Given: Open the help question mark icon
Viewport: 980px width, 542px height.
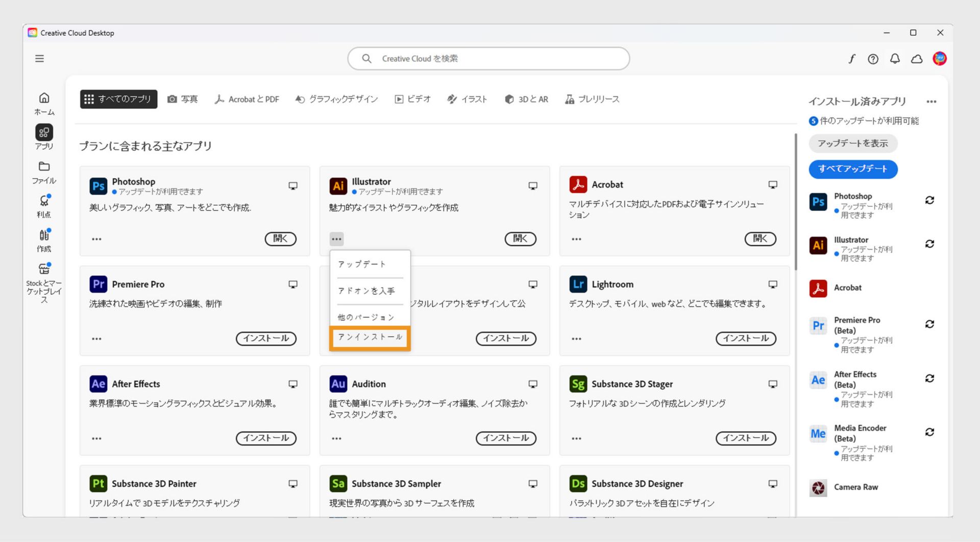Looking at the screenshot, I should coord(873,59).
